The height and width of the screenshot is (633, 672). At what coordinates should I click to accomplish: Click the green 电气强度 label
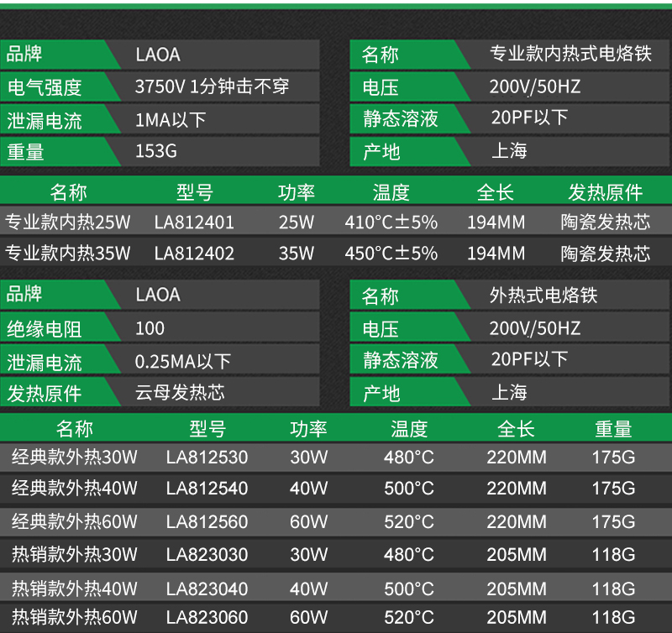[45, 87]
